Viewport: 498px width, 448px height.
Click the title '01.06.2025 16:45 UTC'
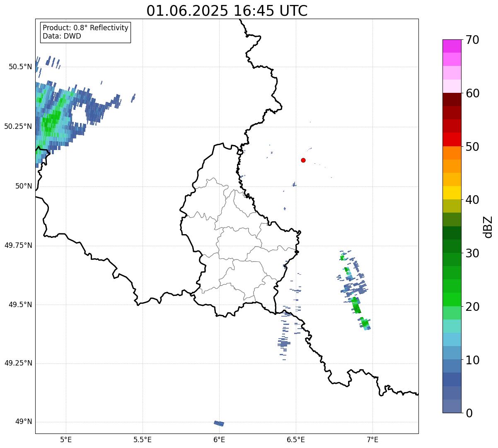coord(227,11)
